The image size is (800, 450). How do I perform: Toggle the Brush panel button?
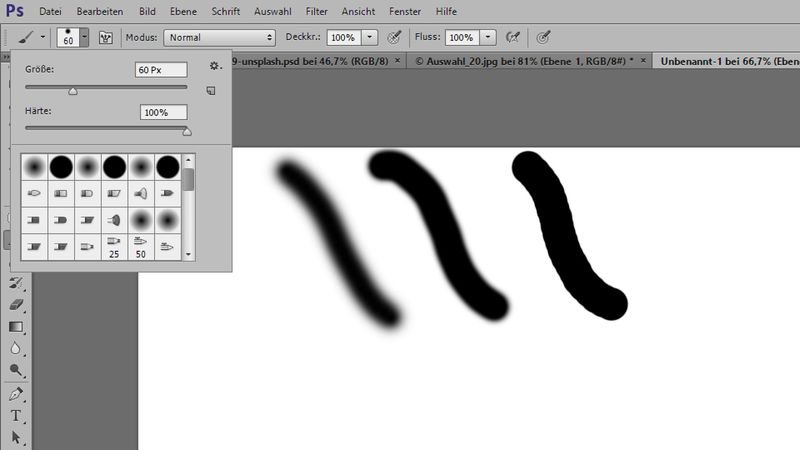click(106, 38)
